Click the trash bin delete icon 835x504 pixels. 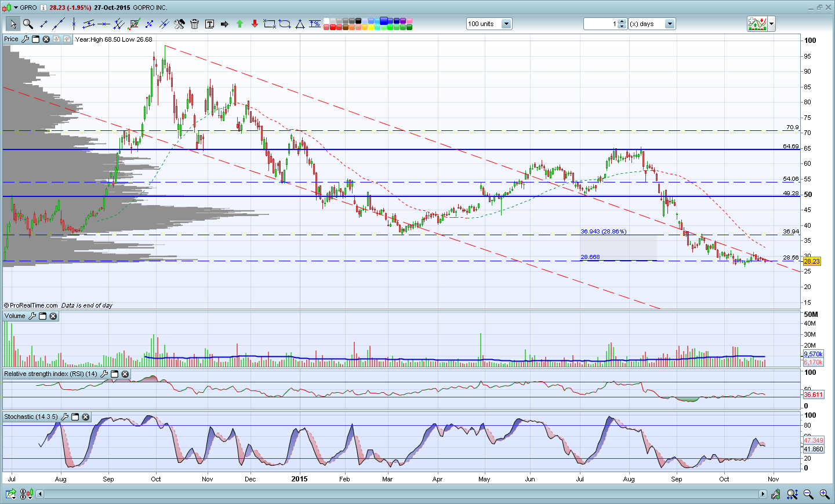click(194, 24)
